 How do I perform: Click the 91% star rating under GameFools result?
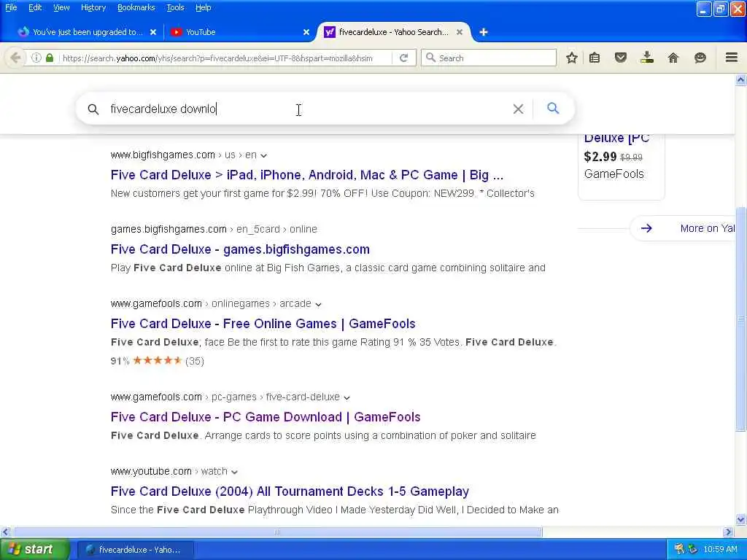pyautogui.click(x=158, y=360)
